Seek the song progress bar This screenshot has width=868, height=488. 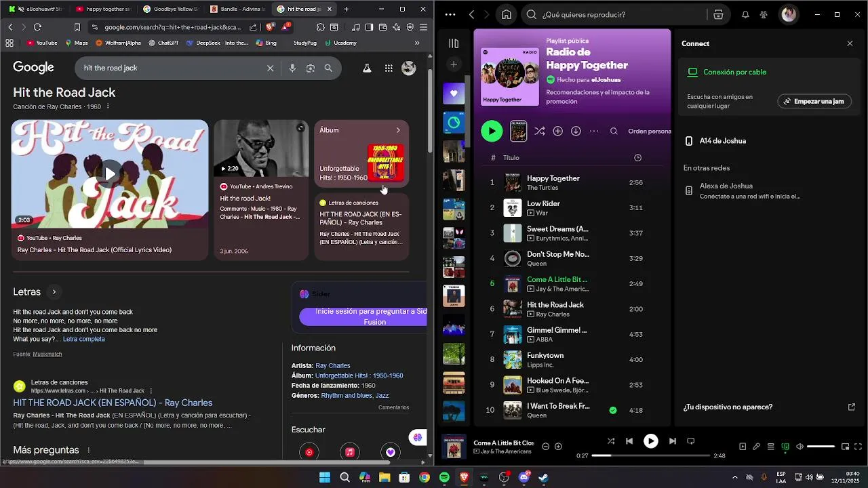click(x=650, y=455)
